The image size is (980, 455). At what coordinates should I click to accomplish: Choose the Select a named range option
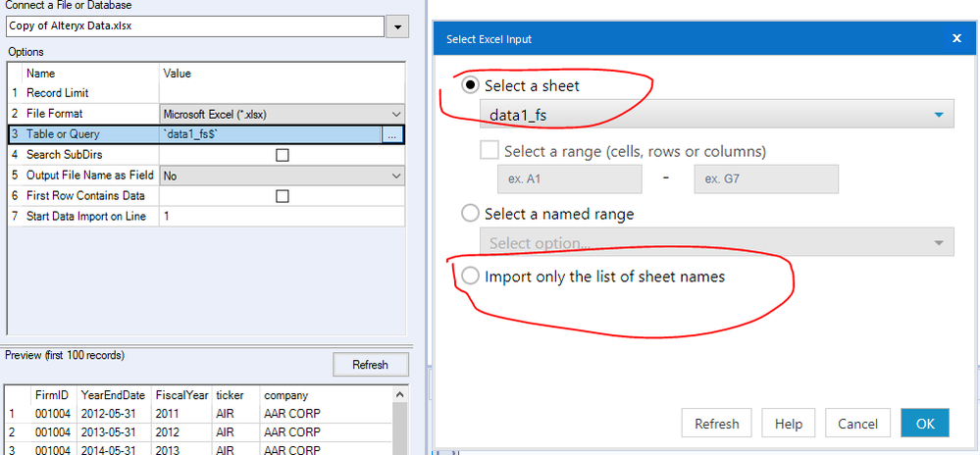point(470,214)
